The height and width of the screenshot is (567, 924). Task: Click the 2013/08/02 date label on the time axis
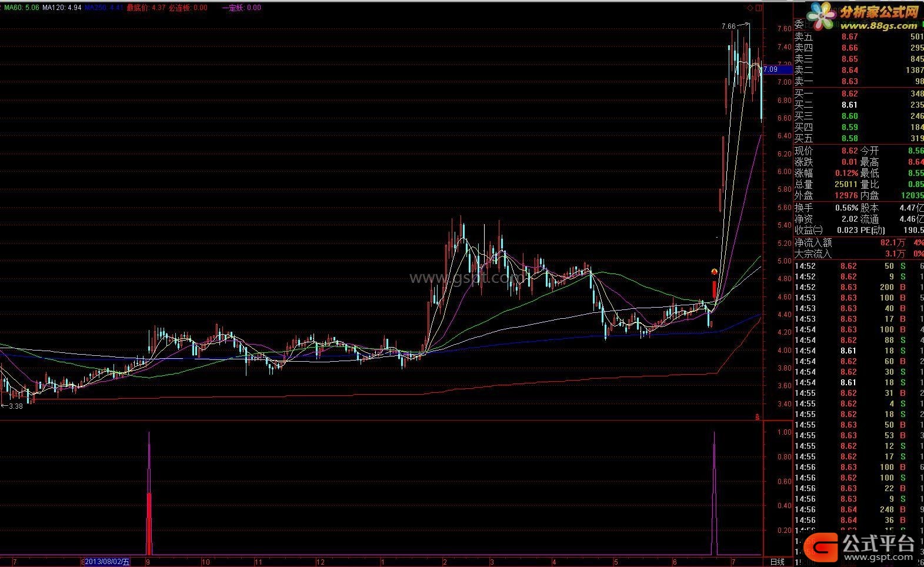coord(107,562)
